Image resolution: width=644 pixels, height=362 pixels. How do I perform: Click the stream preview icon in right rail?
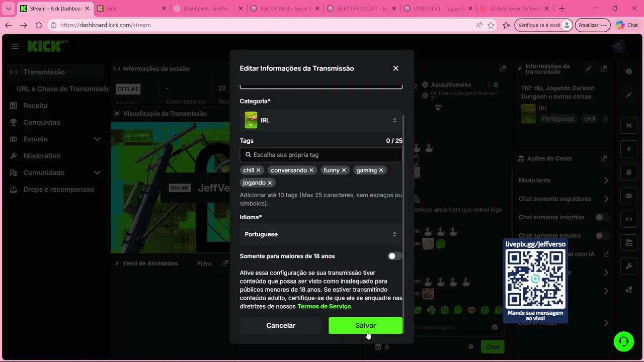click(629, 125)
